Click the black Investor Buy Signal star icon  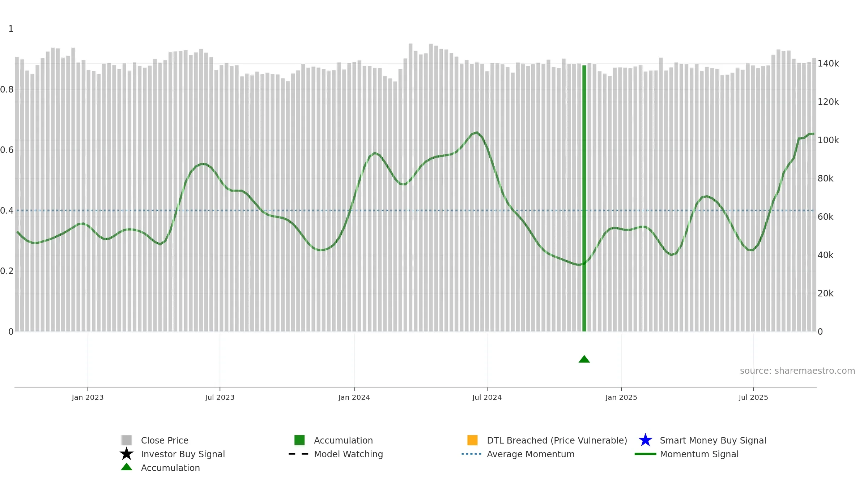pyautogui.click(x=127, y=454)
